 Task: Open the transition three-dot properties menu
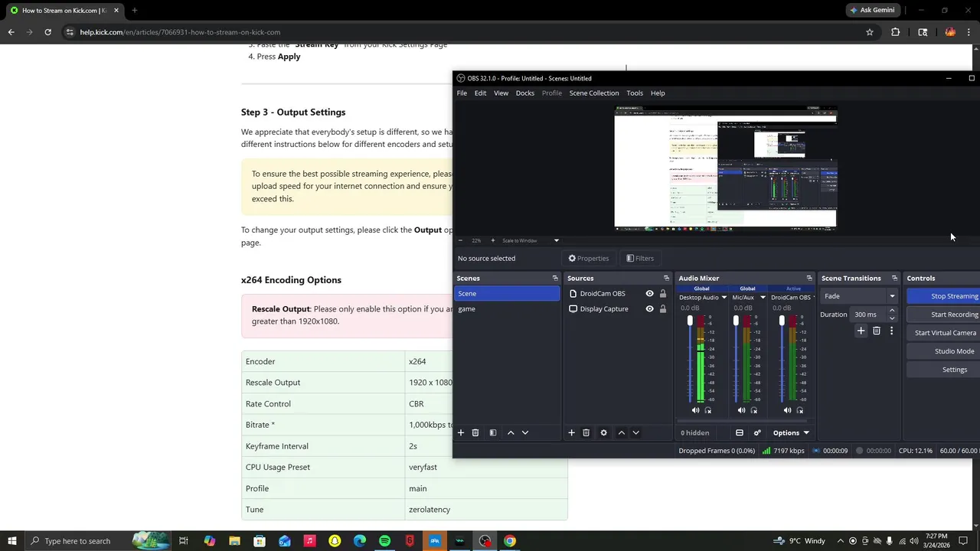[891, 331]
